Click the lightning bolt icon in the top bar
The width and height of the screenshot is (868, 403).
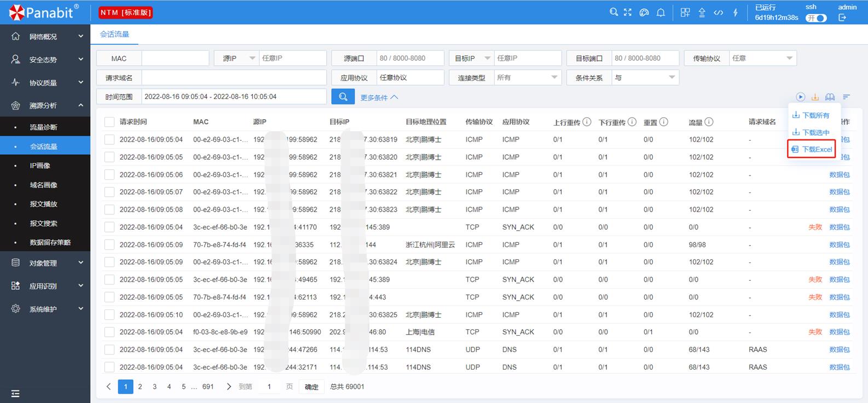(x=736, y=12)
